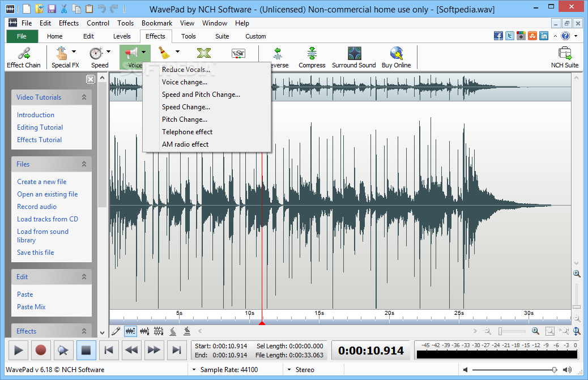
Task: Select the pencil edit tool below waveform
Action: [x=116, y=331]
